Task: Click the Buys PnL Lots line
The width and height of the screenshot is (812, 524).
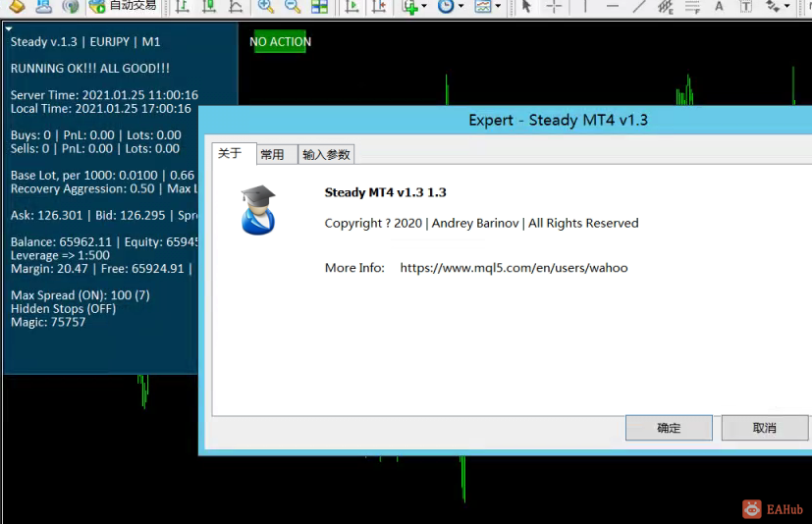Action: pos(96,135)
